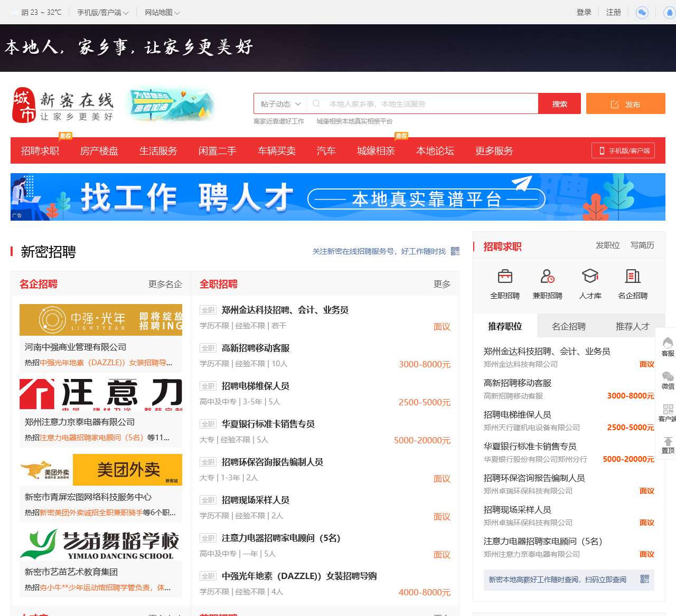Screen dimensions: 676x616
Task: Expand the 帖子动态 search category dropdown
Action: 279,103
